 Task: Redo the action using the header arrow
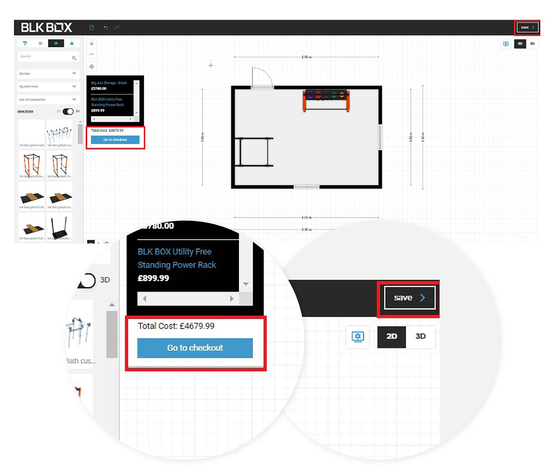116,27
